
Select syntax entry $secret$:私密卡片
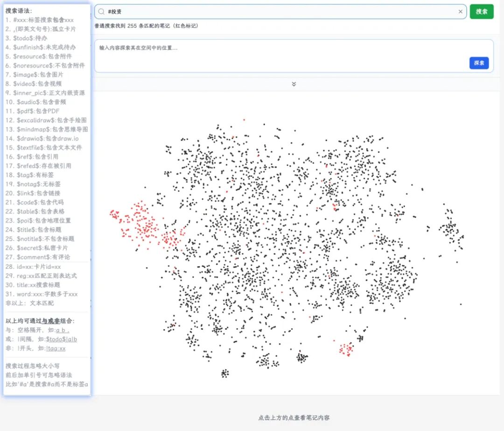coord(37,248)
